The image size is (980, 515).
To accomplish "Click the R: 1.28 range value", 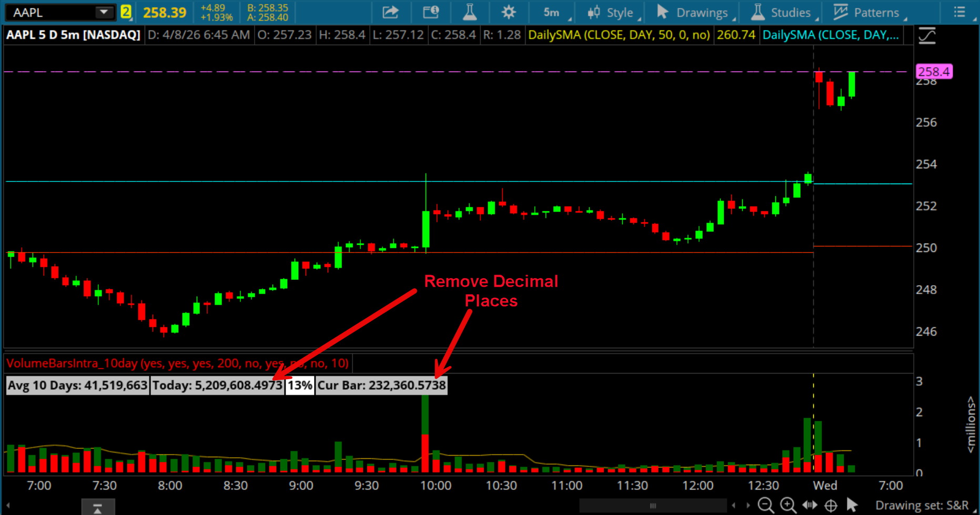I will 502,35.
